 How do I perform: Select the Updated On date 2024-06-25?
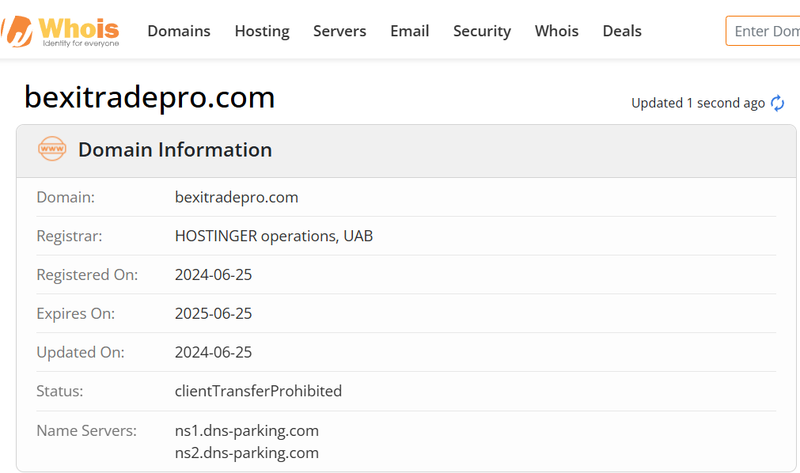click(213, 352)
